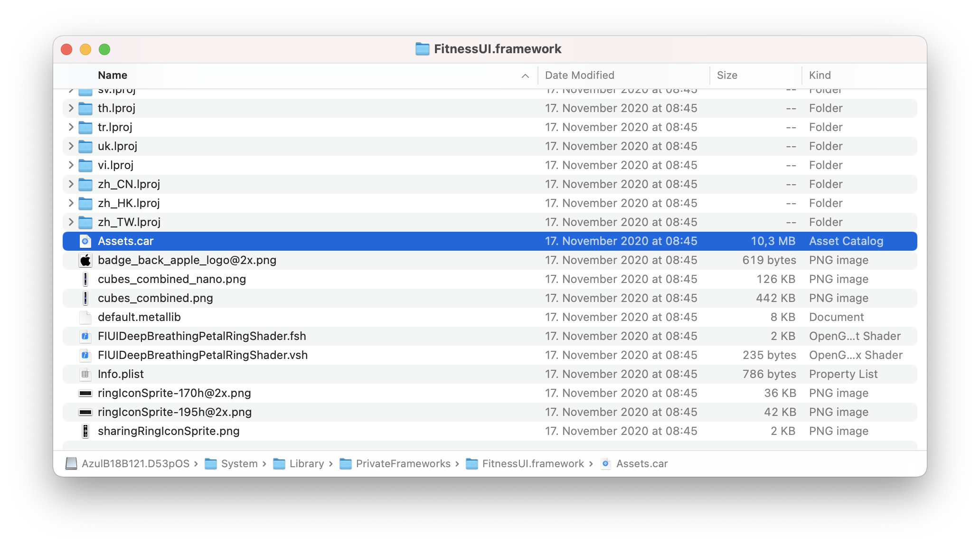Click AzulB18B121.D53pOS disk in path bar
The width and height of the screenshot is (980, 547).
pyautogui.click(x=135, y=463)
